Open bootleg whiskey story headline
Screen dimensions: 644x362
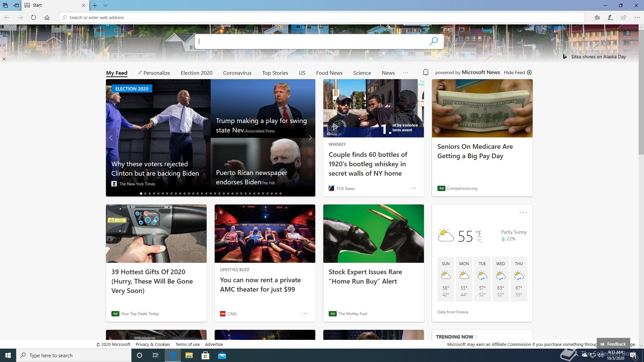(x=368, y=164)
